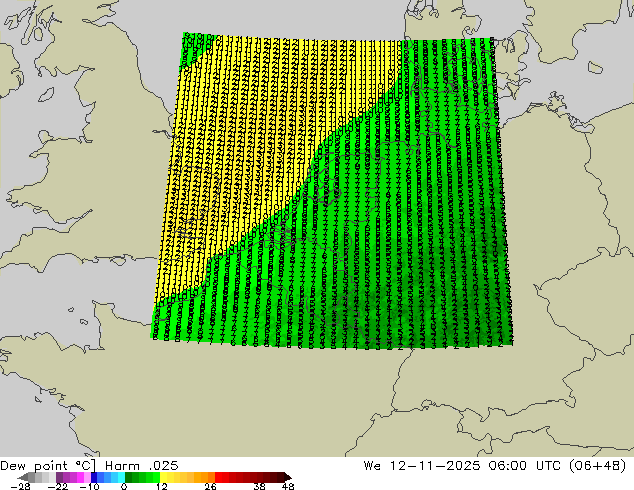Click the dark purple swatch above -22
Screen dimensions: 634x490
pyautogui.click(x=59, y=477)
